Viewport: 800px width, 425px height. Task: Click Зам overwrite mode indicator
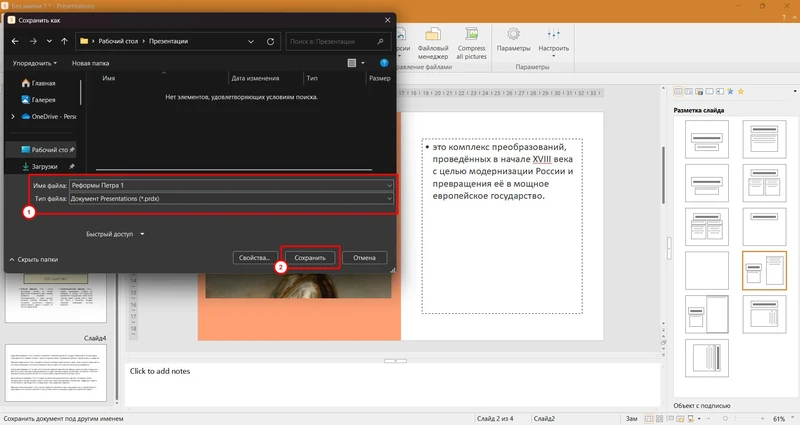click(632, 419)
